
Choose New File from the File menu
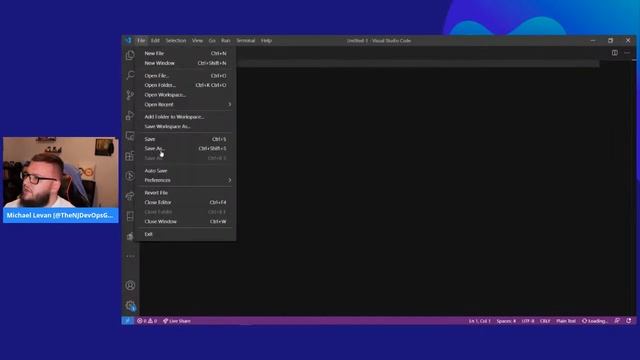click(185, 53)
